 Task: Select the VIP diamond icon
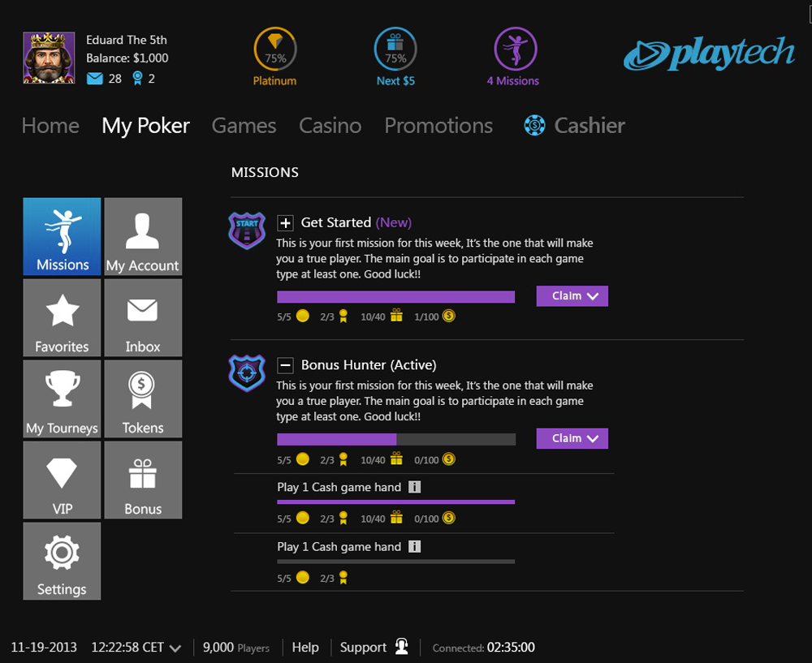click(x=62, y=480)
